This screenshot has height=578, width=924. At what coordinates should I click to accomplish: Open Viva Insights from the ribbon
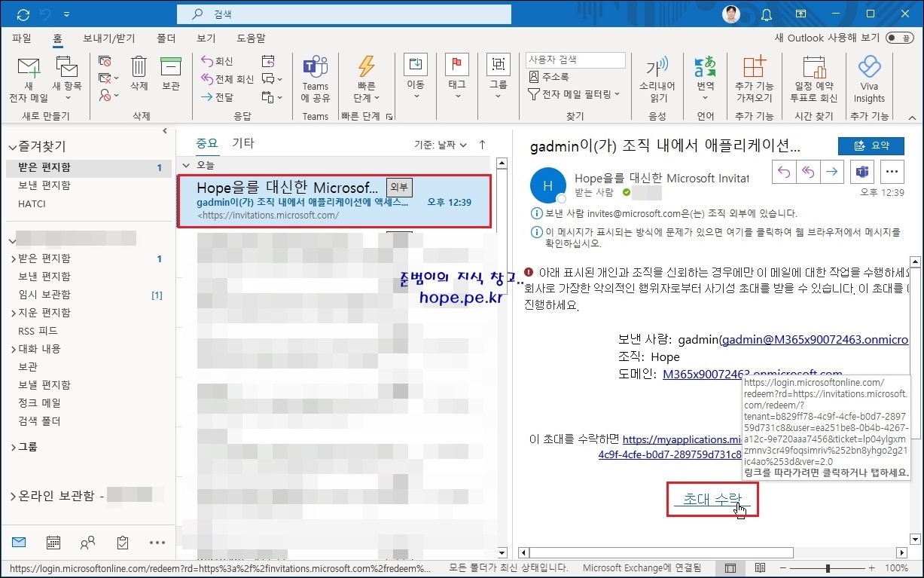click(x=869, y=80)
